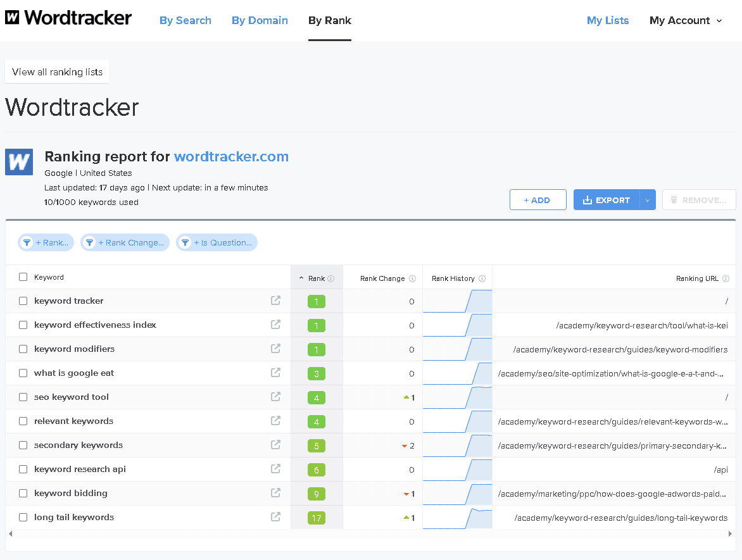Viewport: 742px width, 560px height.
Task: Check the 'keyword research api' checkbox
Action: (x=23, y=469)
